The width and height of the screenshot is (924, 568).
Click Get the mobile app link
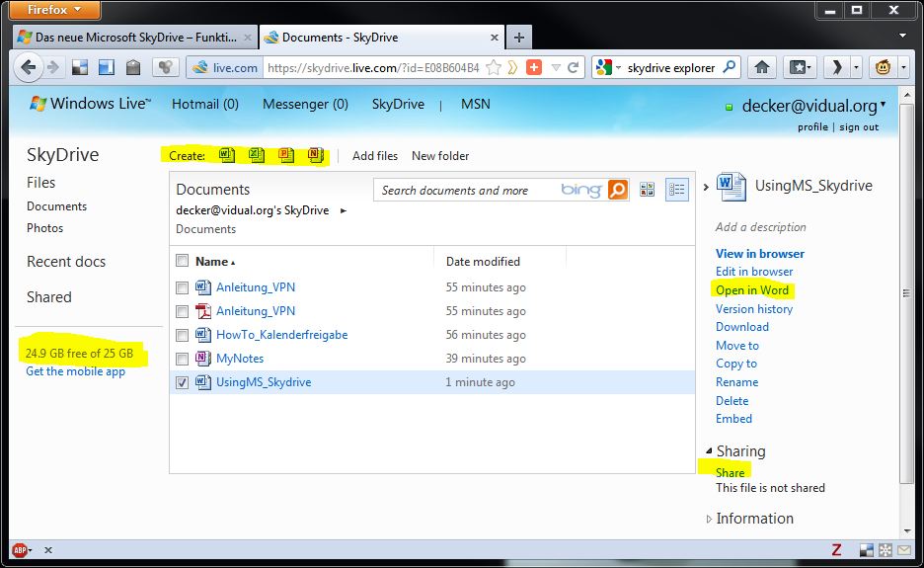click(75, 371)
